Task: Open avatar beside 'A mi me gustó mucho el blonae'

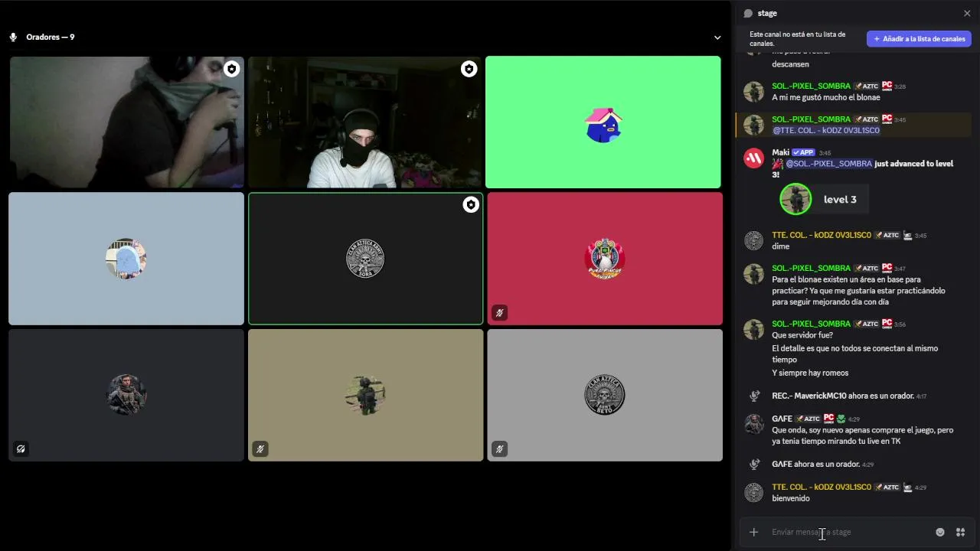Action: coord(754,92)
